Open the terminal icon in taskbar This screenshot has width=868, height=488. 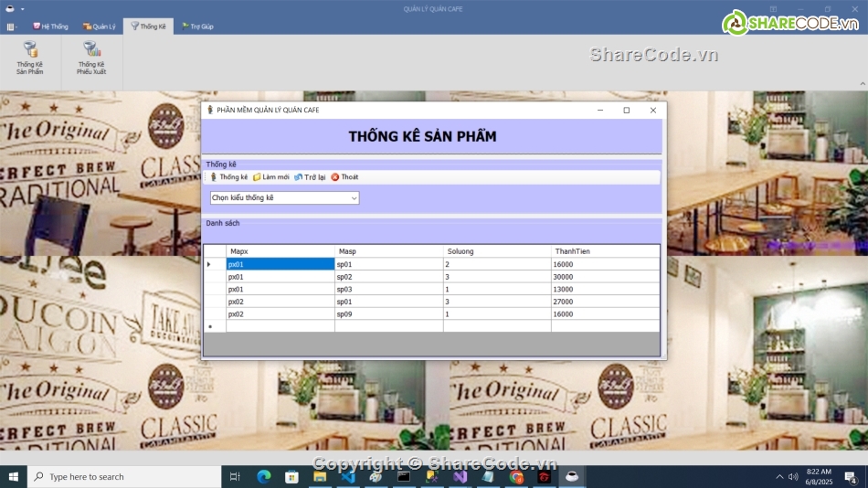pos(404,476)
